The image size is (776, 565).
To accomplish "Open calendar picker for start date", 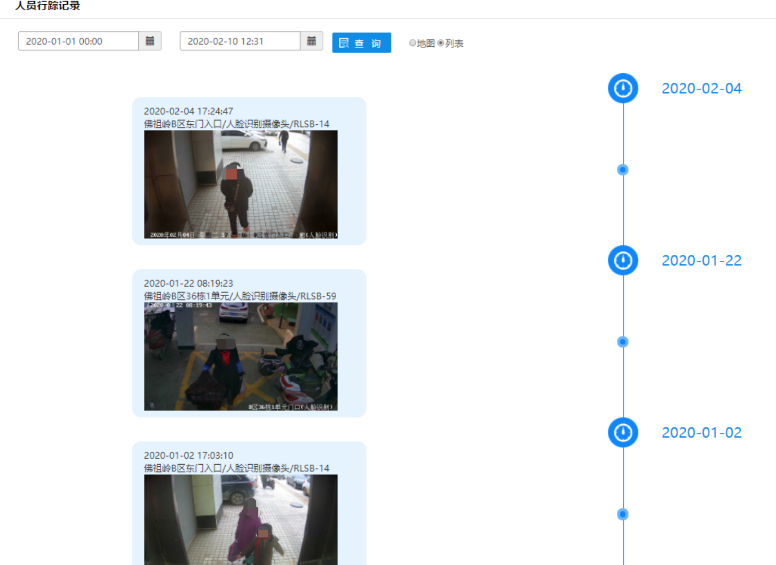I will tap(150, 41).
